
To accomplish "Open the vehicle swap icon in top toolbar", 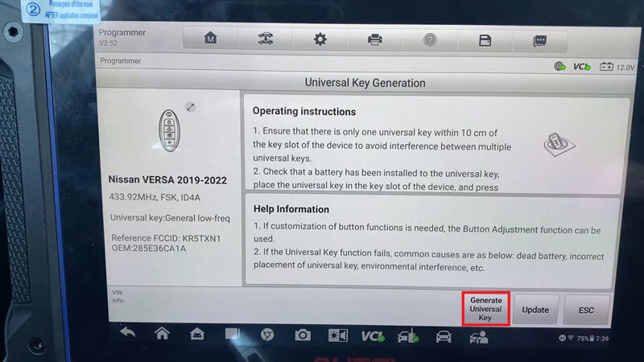I will point(266,39).
